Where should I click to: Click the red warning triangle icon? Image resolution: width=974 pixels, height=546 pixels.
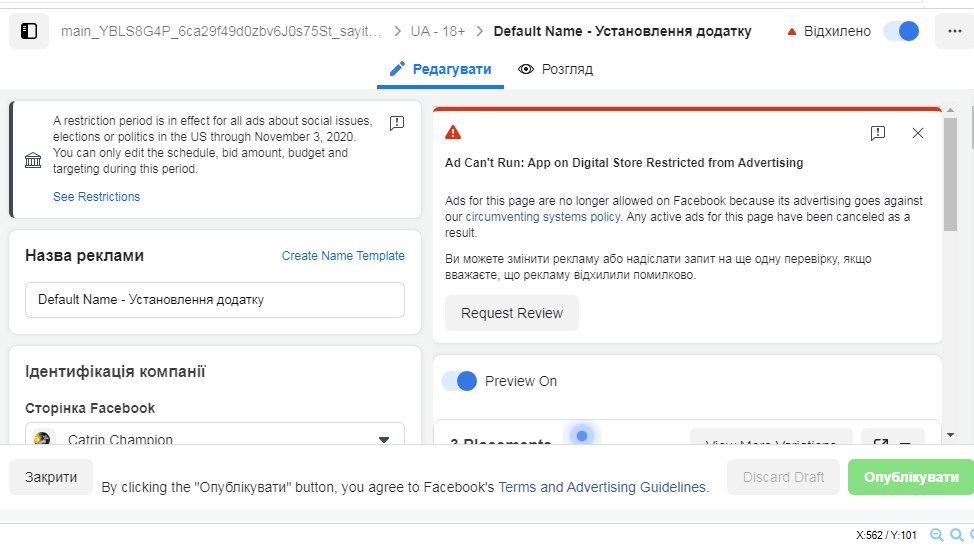pos(453,132)
